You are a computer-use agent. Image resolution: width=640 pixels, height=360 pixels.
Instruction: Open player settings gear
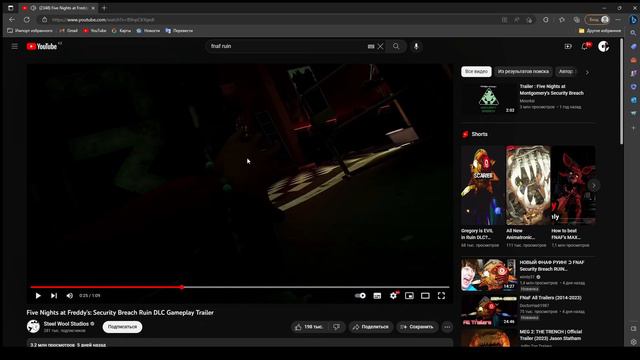393,296
